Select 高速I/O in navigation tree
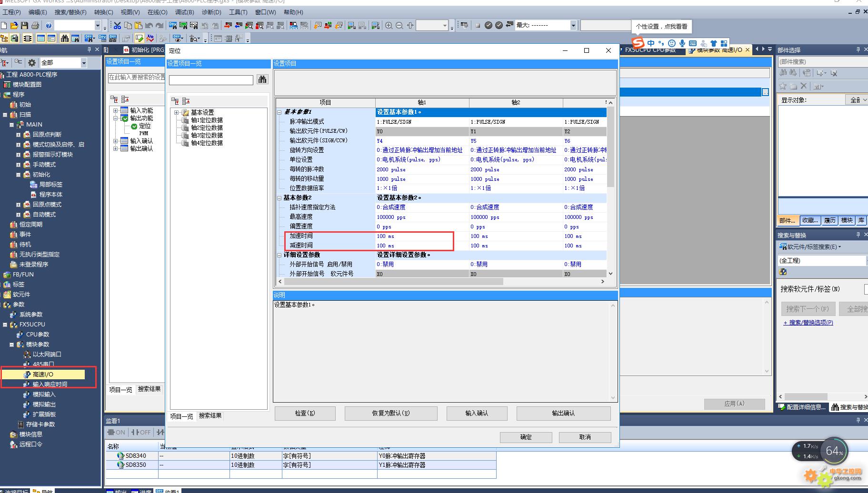The height and width of the screenshot is (493, 868). point(43,375)
